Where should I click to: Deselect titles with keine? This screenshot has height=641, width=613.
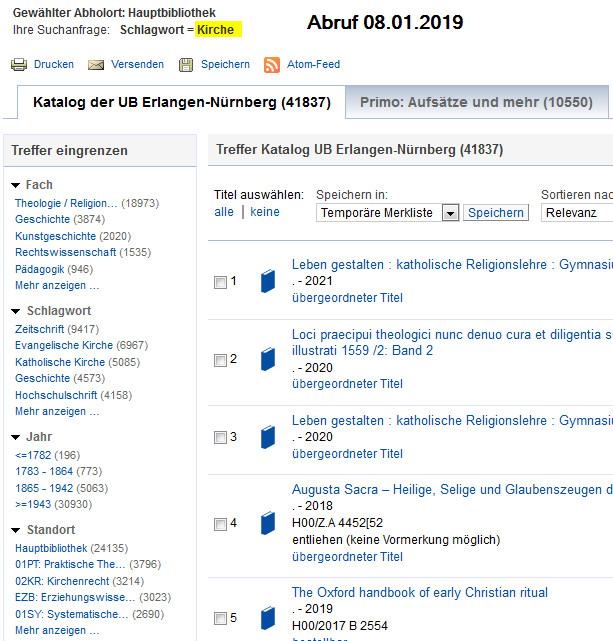tap(265, 212)
